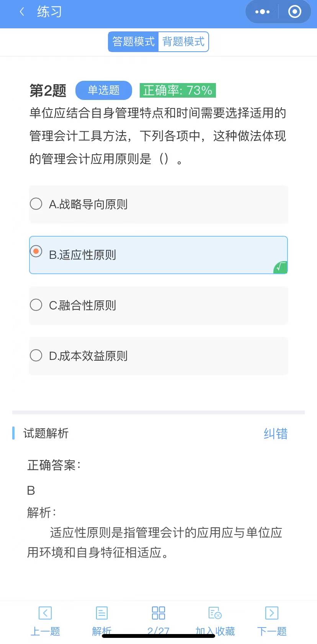Switch to 背题模式 mode
Screen dimensions: 317x644
pyautogui.click(x=183, y=41)
